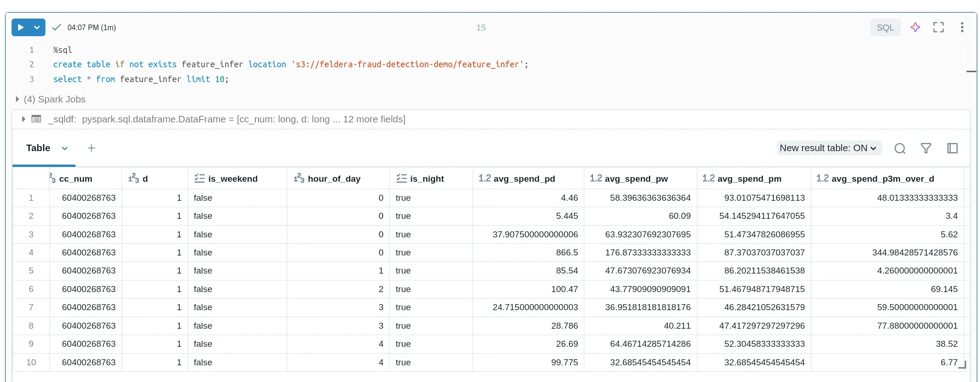Click cell value 93.01075471698113
The width and height of the screenshot is (980, 382).
coord(765,198)
